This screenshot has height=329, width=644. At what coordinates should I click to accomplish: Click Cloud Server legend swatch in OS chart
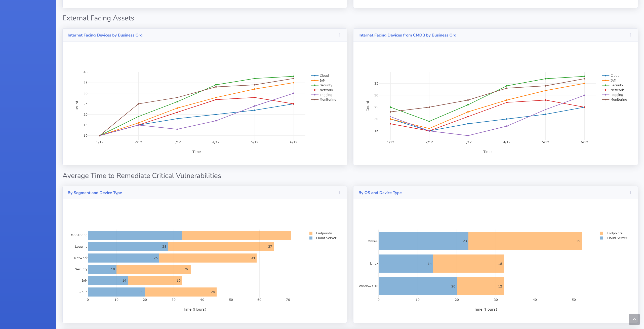point(602,238)
